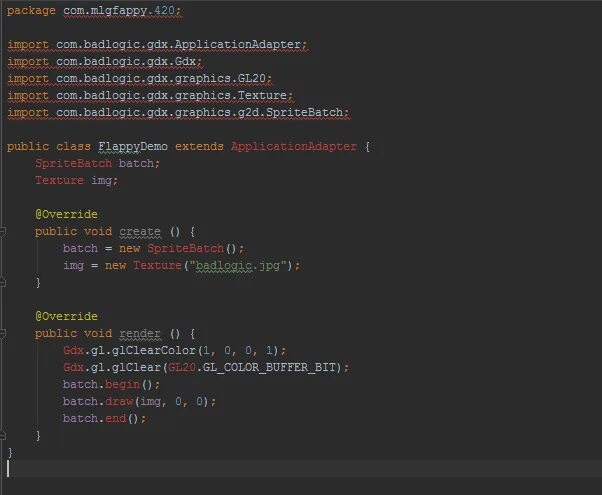Click the class's final closing brace
This screenshot has height=495, width=602.
click(x=10, y=452)
